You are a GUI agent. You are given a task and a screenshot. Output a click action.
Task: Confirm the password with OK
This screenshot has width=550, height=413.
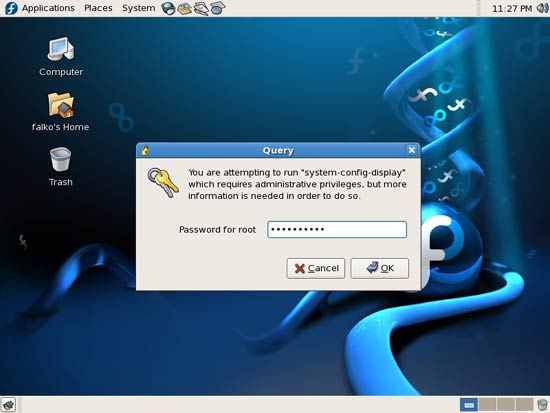(380, 268)
